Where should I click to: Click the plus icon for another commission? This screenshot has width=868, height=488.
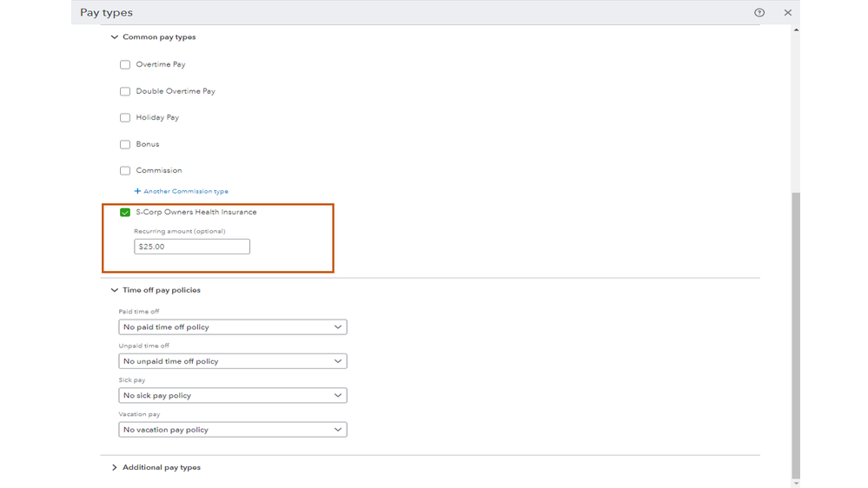point(137,191)
